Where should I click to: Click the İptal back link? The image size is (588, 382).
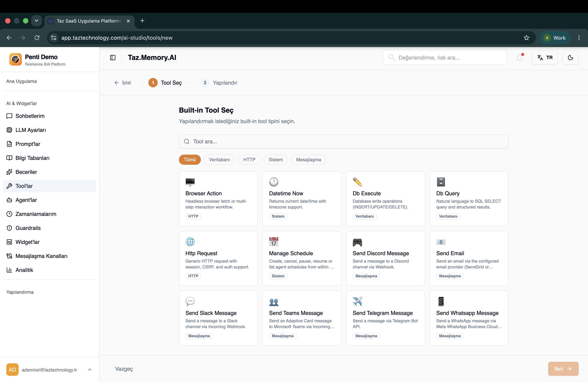pos(122,82)
